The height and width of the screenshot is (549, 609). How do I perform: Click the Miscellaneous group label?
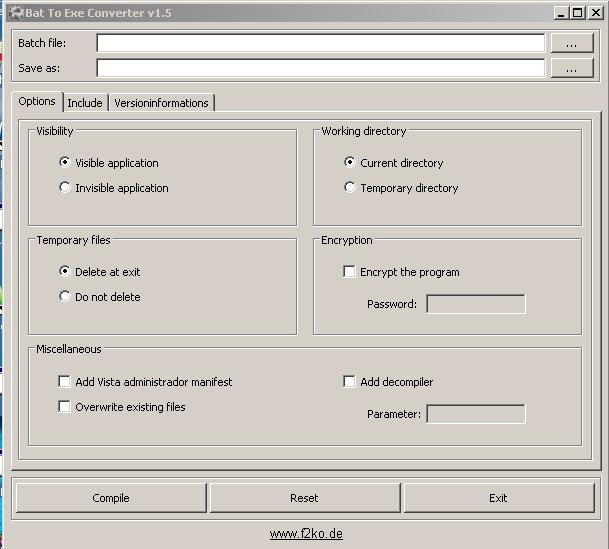[69, 349]
